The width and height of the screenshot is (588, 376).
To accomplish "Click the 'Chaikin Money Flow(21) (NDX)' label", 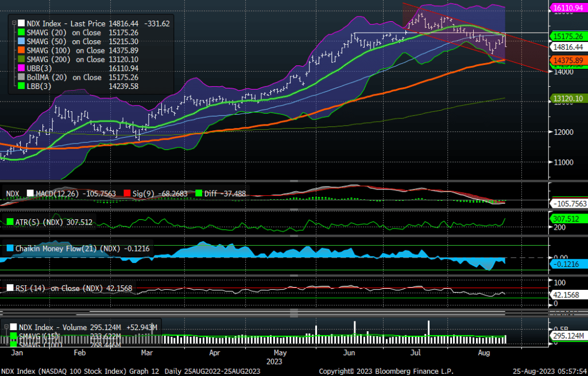I will pos(68,248).
